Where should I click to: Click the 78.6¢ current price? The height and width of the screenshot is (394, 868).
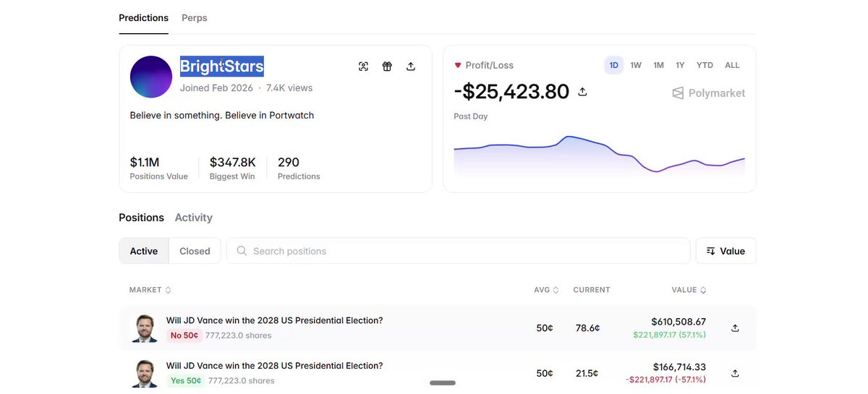point(587,328)
